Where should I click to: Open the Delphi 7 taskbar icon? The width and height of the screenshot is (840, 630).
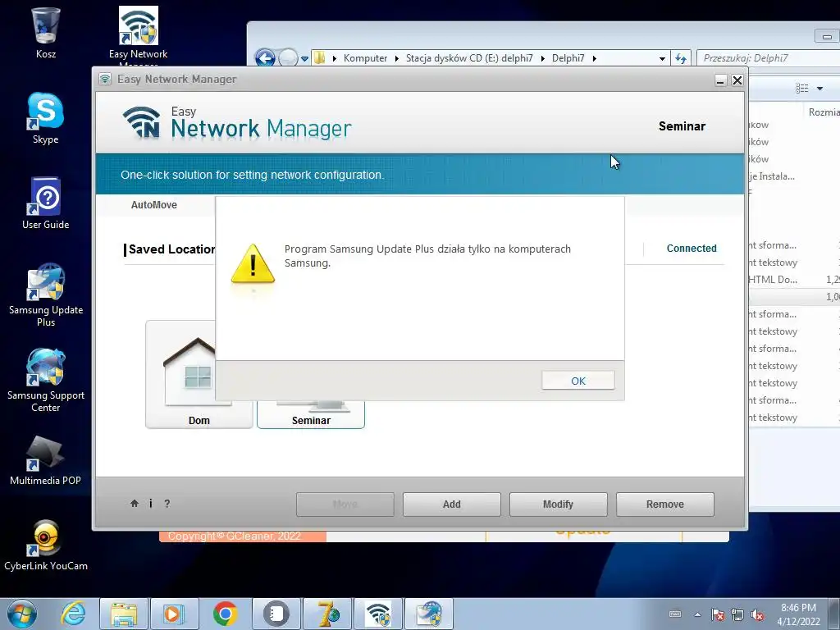click(326, 614)
